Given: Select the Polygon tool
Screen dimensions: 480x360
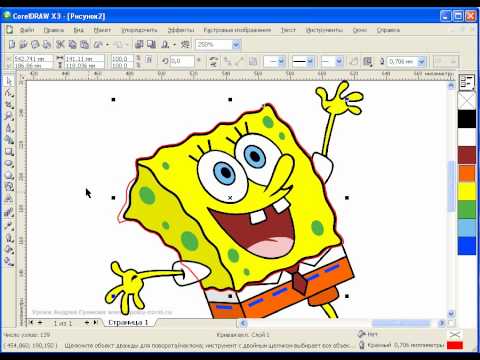Looking at the screenshot, I should (9, 175).
